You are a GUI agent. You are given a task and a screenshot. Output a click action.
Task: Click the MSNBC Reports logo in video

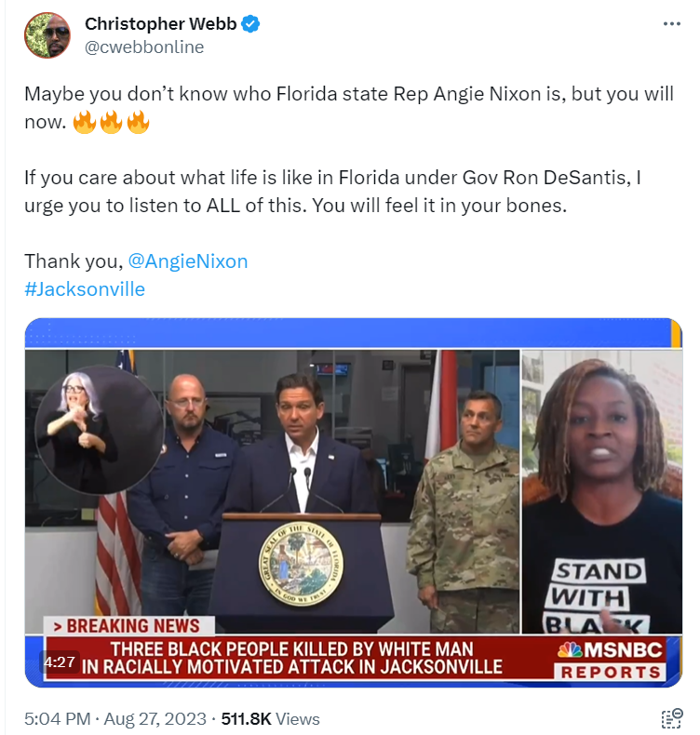611,660
